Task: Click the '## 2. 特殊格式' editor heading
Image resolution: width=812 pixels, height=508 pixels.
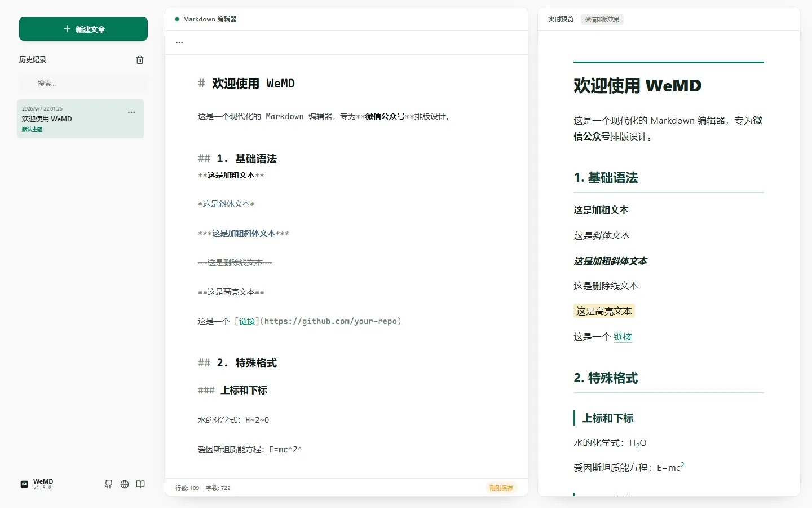Action: 237,363
